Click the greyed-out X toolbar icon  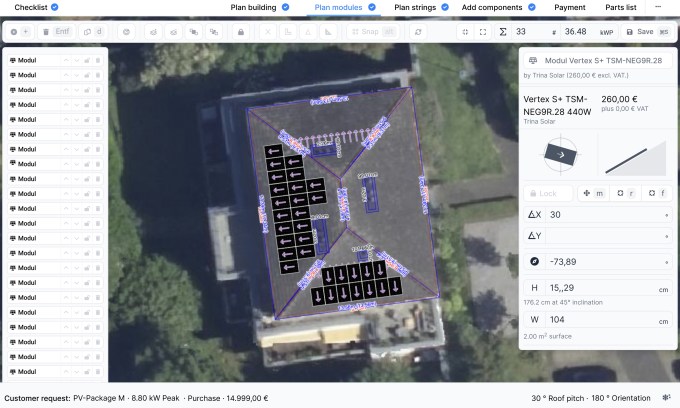[268, 32]
